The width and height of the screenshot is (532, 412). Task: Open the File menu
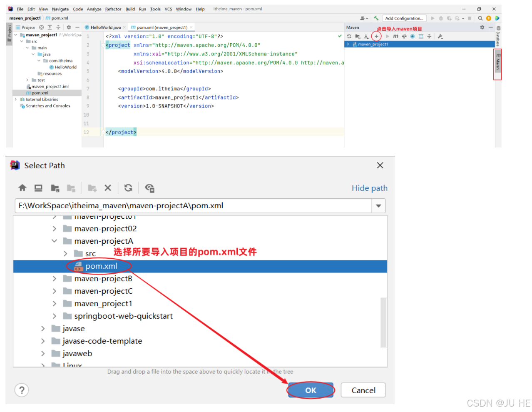(x=20, y=9)
